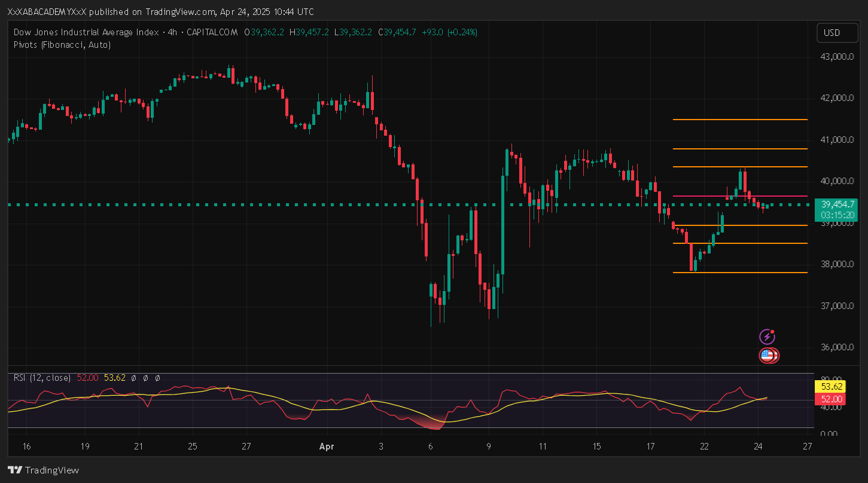Viewport: 868px width, 483px height.
Task: Click the lowest orange pivot support line
Action: click(739, 273)
